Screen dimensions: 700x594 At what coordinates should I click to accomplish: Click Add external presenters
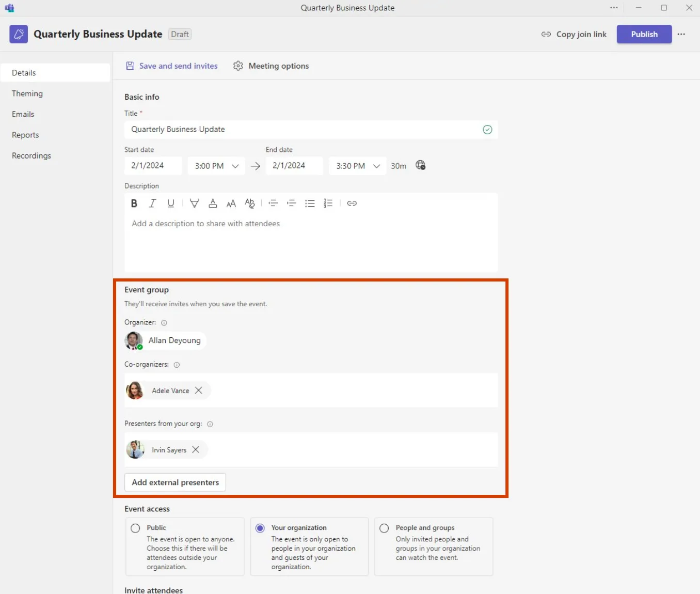coord(175,482)
